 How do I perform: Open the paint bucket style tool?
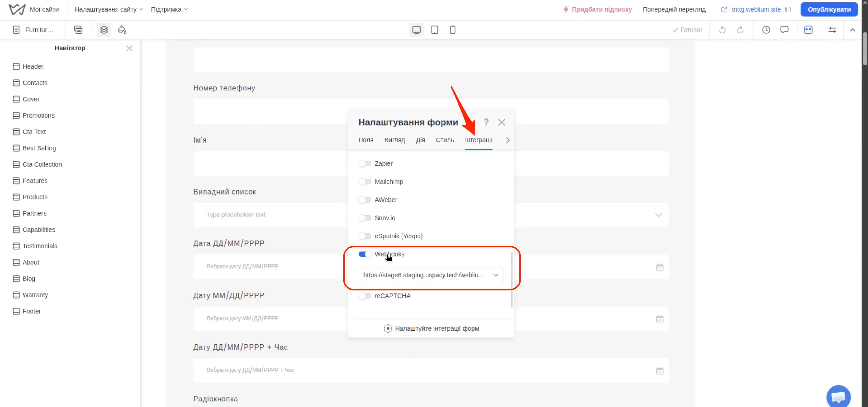pos(122,30)
